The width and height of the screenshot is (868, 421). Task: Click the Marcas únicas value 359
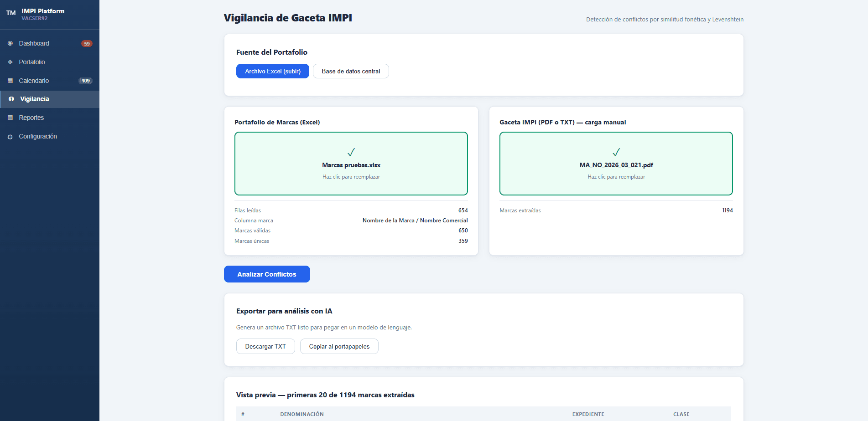point(463,241)
